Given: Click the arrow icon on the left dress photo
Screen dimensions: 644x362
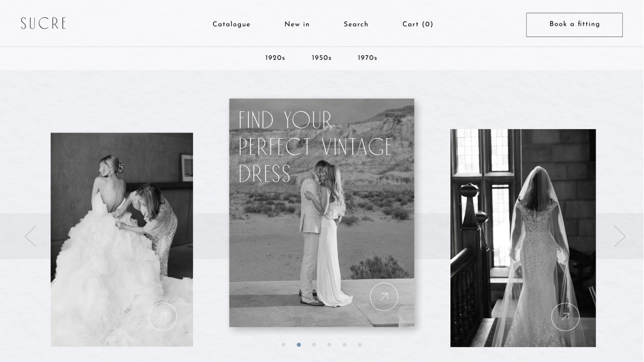Looking at the screenshot, I should pos(163,316).
